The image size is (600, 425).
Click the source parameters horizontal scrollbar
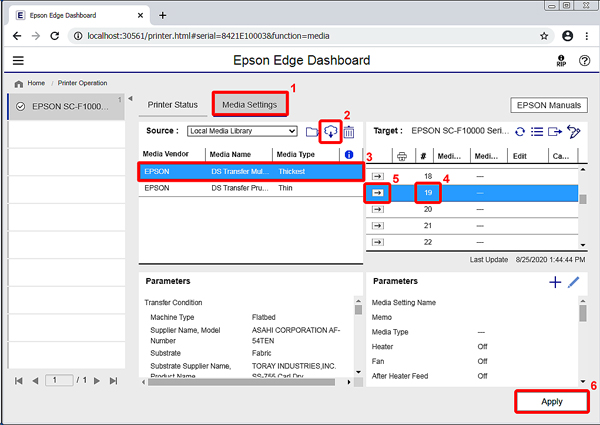[x=241, y=382]
